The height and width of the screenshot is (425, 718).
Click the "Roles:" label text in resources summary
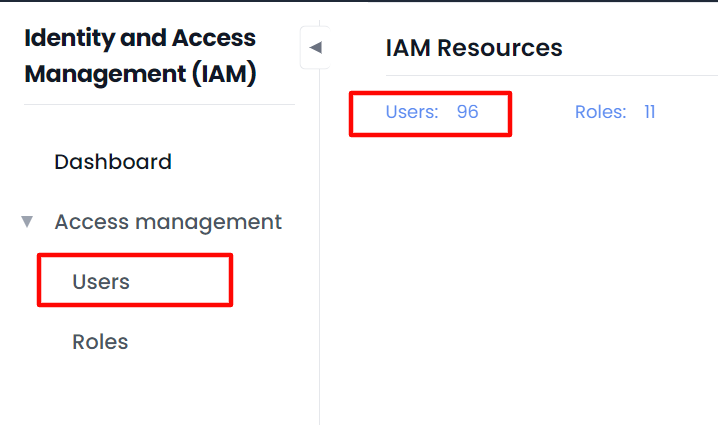point(600,112)
